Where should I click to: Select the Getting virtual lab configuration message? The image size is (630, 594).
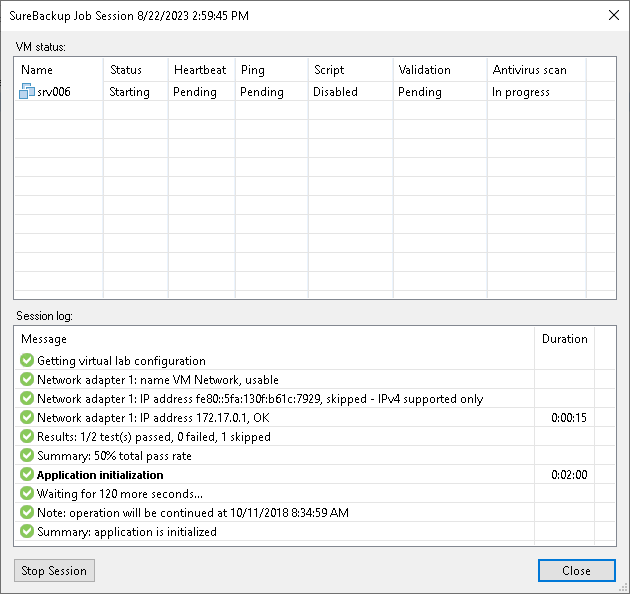(x=121, y=360)
